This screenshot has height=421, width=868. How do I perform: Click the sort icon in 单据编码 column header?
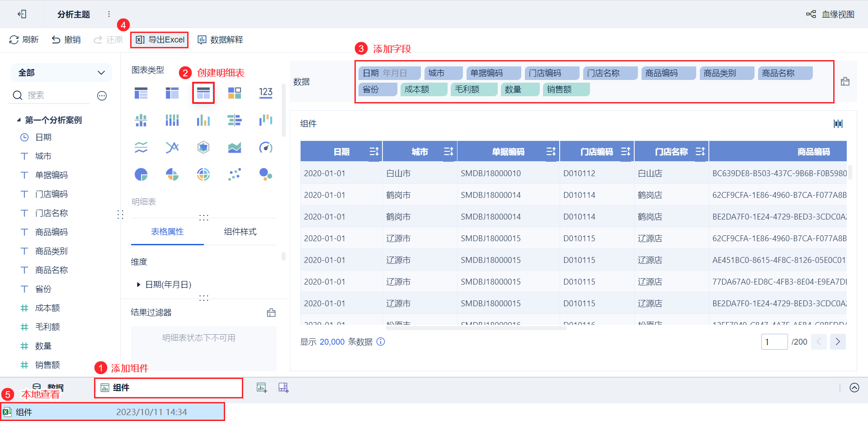[x=551, y=152]
